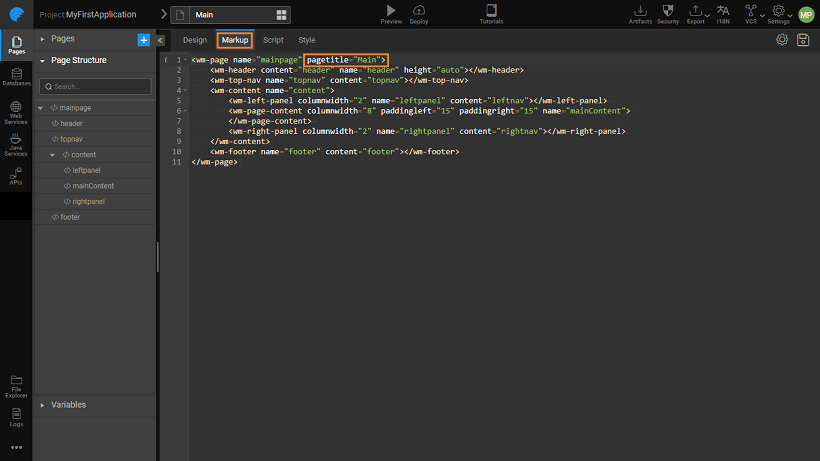820x461 pixels.
Task: Add a new page with plus button
Action: (x=143, y=39)
